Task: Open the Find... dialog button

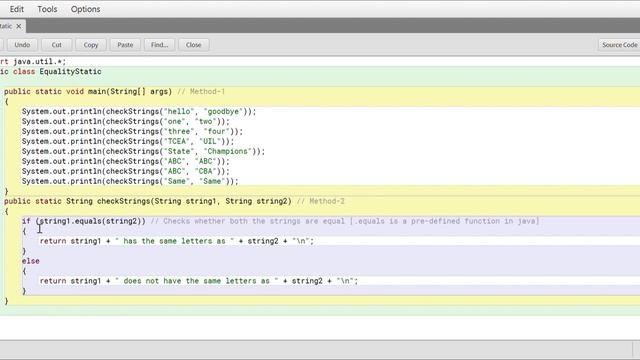Action: pyautogui.click(x=160, y=45)
